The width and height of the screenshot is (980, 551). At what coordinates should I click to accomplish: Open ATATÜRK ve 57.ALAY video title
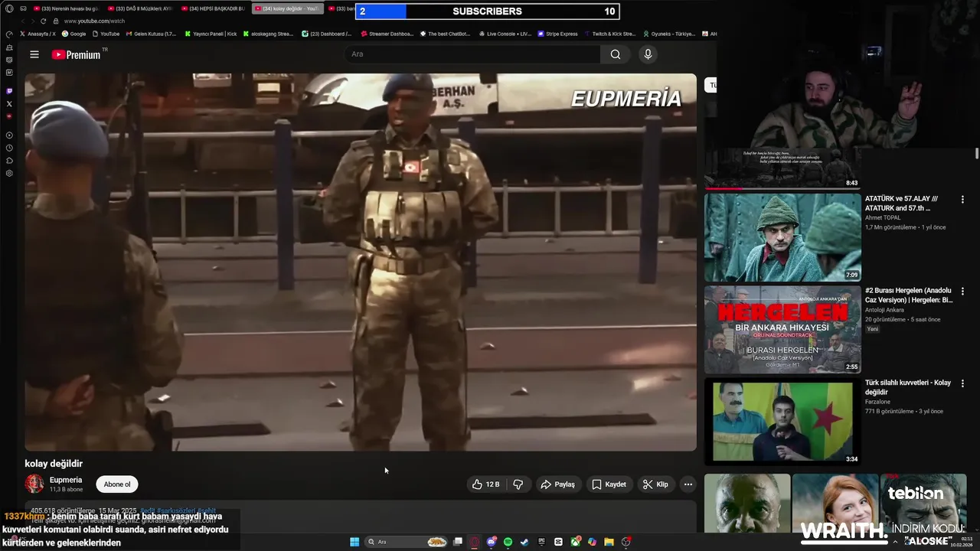[902, 204]
